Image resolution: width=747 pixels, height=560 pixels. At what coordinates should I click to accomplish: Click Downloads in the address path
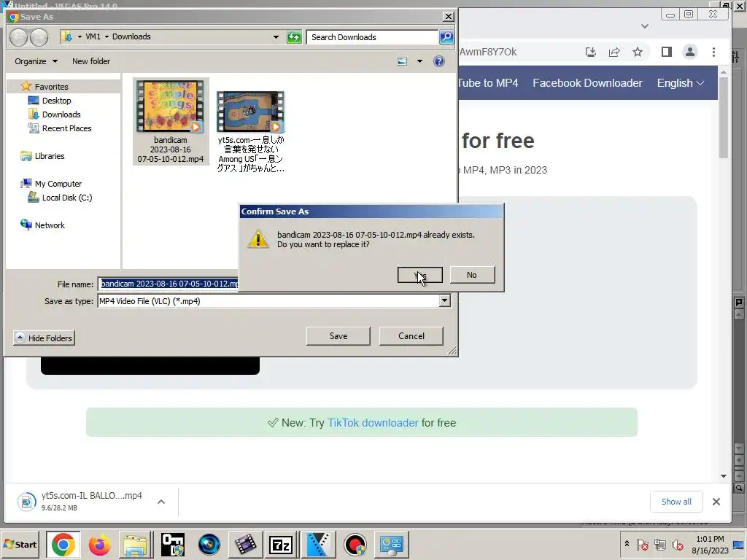click(x=131, y=36)
